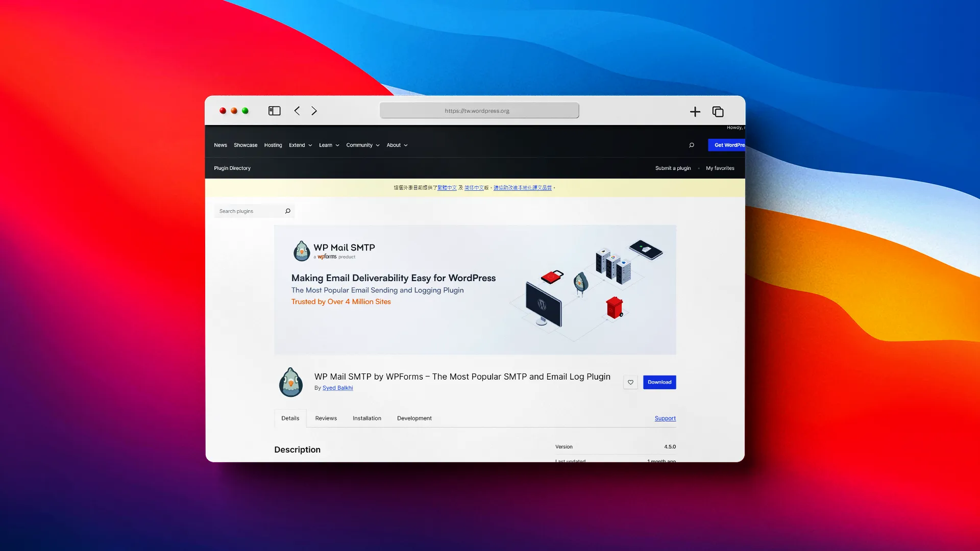
Task: Click the Description heading
Action: tap(298, 450)
